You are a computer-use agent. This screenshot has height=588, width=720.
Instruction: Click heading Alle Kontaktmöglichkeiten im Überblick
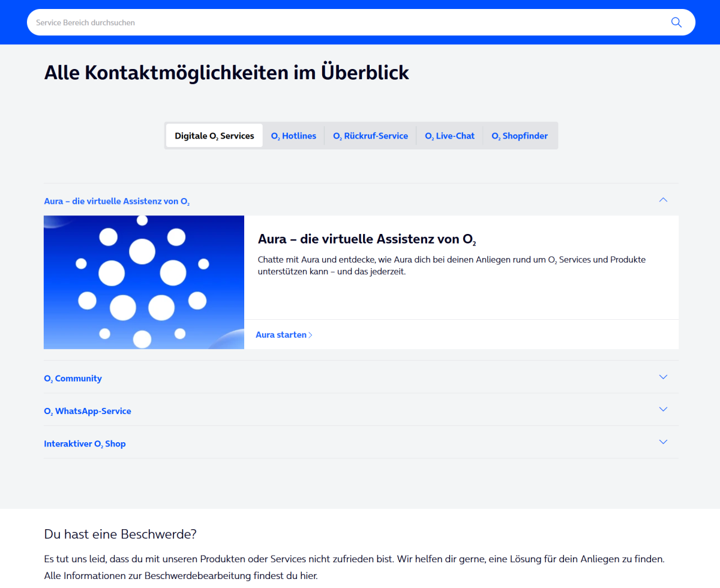[226, 73]
